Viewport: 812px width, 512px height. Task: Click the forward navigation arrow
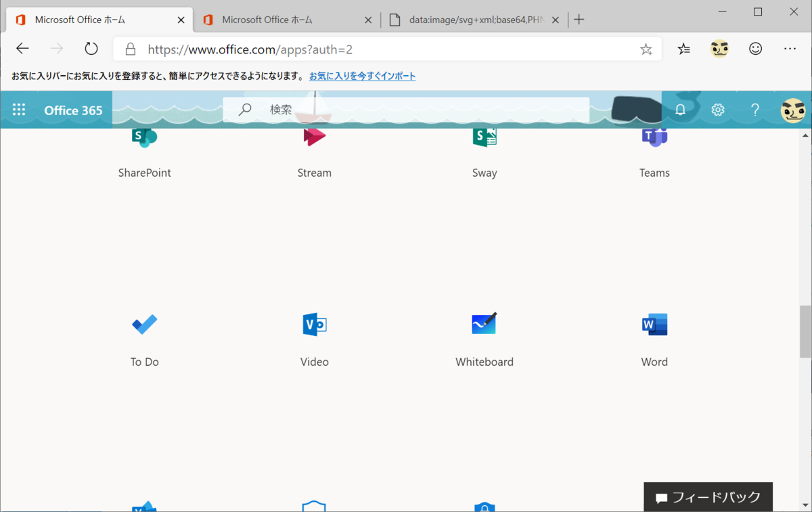pos(57,49)
